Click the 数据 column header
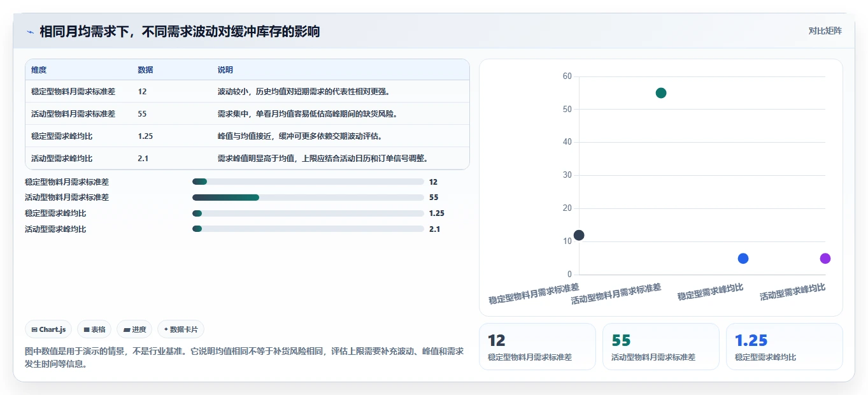Image resolution: width=868 pixels, height=395 pixels. (145, 70)
